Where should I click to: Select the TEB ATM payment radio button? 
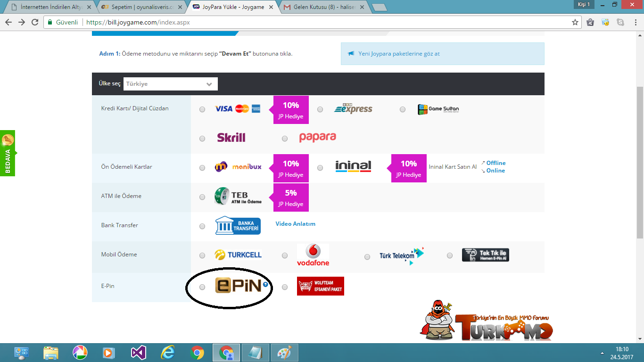pyautogui.click(x=202, y=197)
